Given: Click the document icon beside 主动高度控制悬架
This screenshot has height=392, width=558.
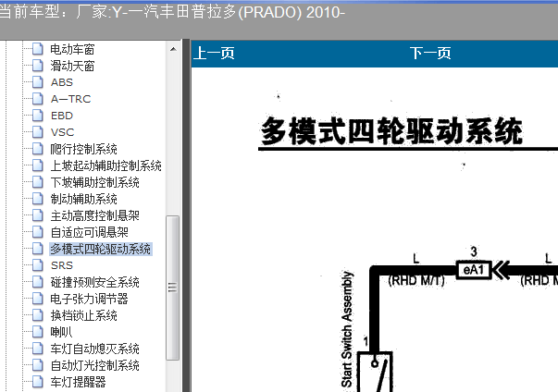Looking at the screenshot, I should point(38,215).
